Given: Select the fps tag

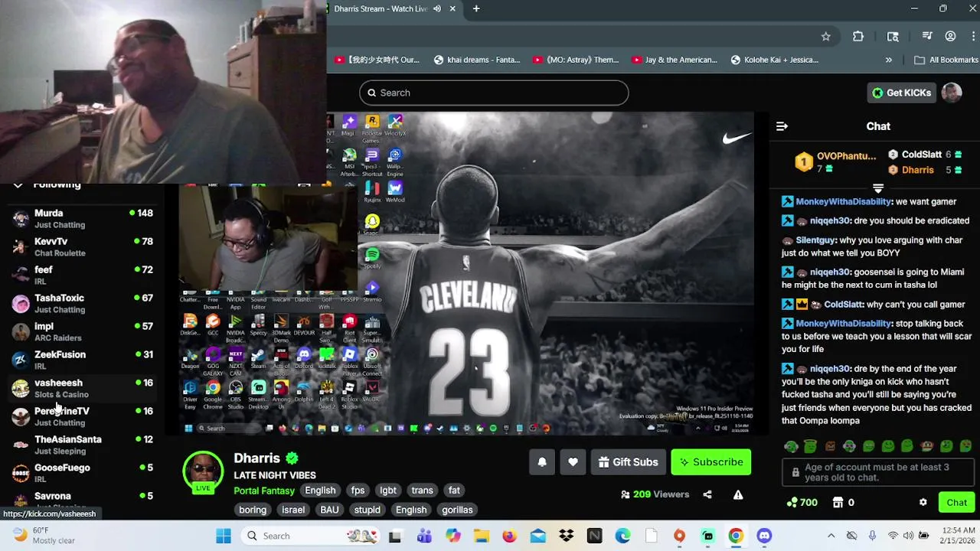Looking at the screenshot, I should (358, 491).
